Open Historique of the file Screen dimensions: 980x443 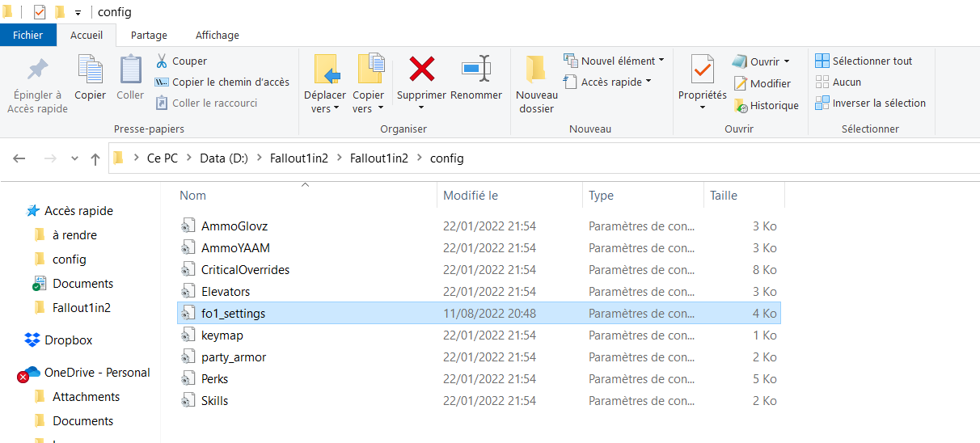(766, 105)
